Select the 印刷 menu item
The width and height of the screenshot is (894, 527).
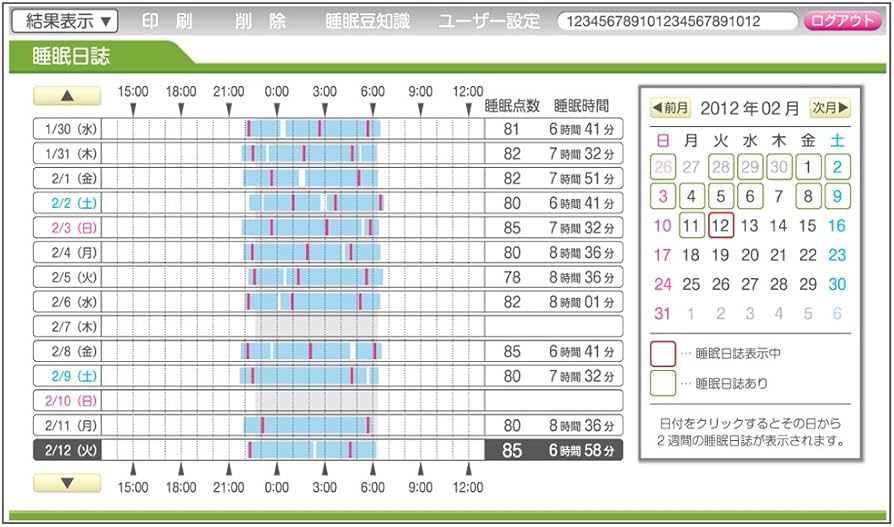tap(167, 22)
